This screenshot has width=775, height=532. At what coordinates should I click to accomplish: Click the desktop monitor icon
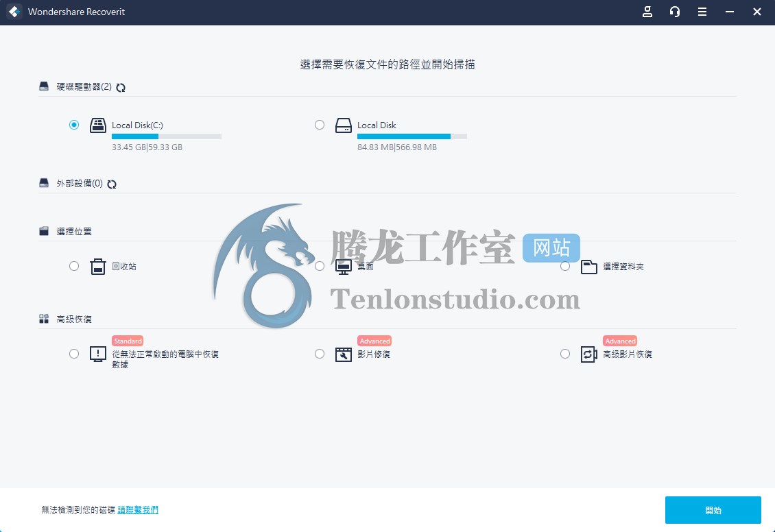pos(344,267)
